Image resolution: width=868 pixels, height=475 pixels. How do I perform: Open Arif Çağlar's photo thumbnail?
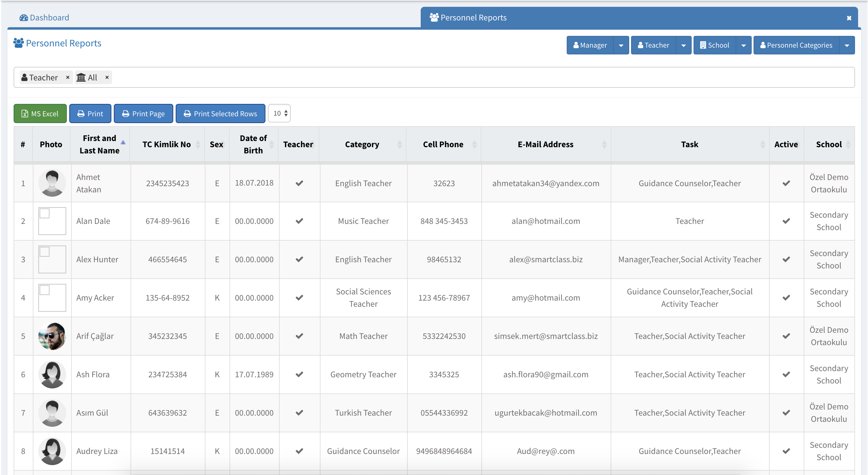[x=52, y=336]
